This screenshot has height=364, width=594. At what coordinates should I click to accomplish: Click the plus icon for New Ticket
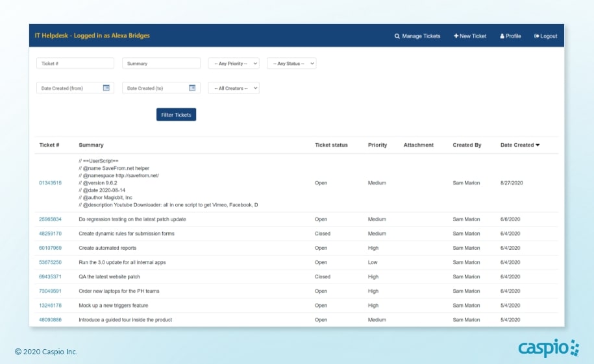(x=456, y=36)
